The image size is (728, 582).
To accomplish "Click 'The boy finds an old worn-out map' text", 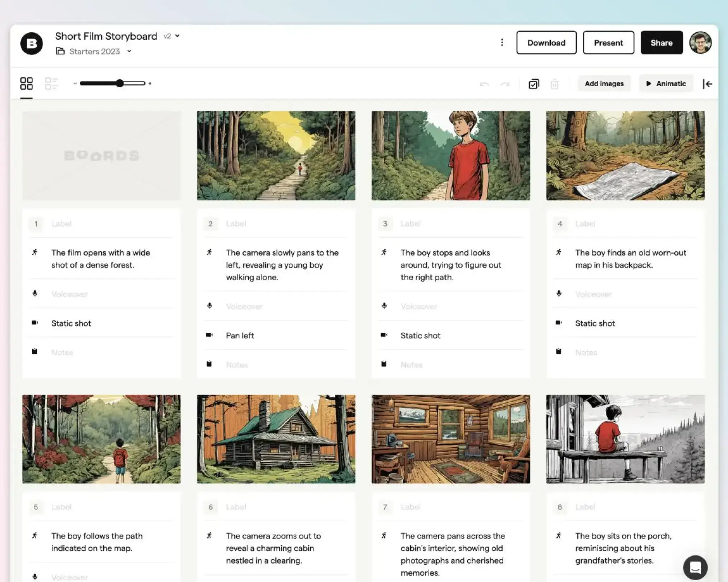I will click(x=631, y=259).
